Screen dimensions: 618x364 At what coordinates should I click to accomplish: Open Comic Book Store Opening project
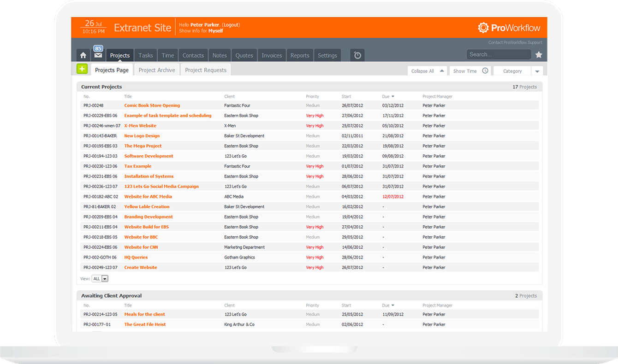click(x=152, y=106)
